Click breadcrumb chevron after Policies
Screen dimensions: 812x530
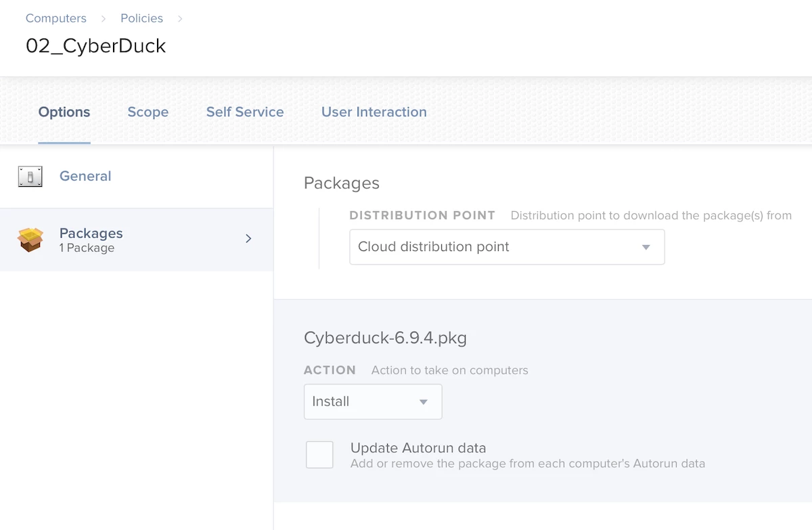click(x=180, y=19)
